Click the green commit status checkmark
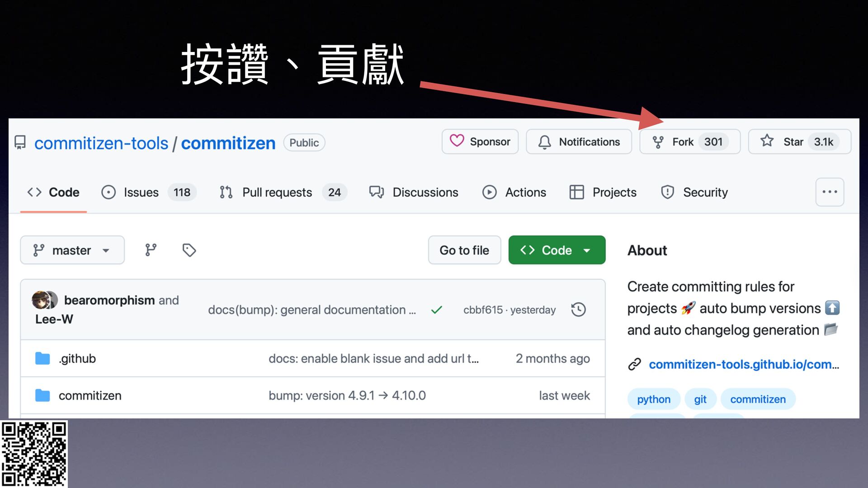Image resolution: width=868 pixels, height=488 pixels. point(436,310)
